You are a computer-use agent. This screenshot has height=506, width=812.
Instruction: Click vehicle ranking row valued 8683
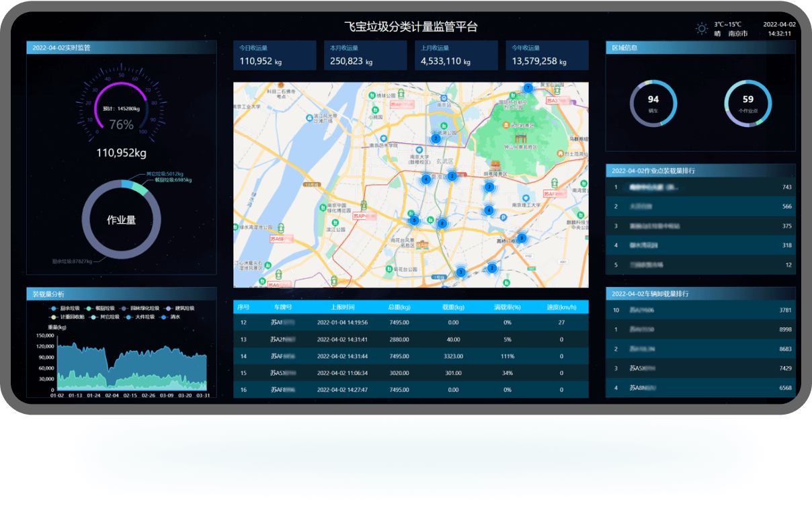point(700,349)
